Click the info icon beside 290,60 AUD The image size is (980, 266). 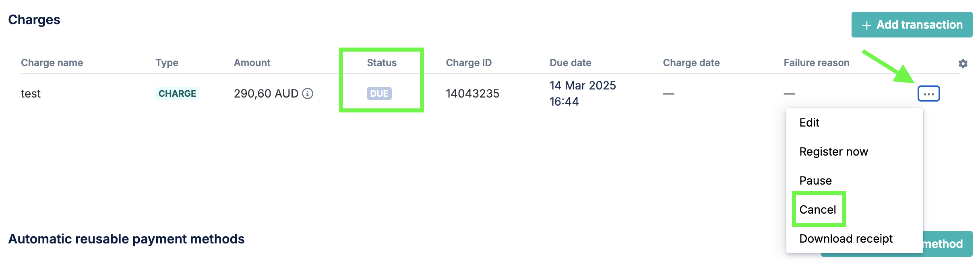click(308, 94)
